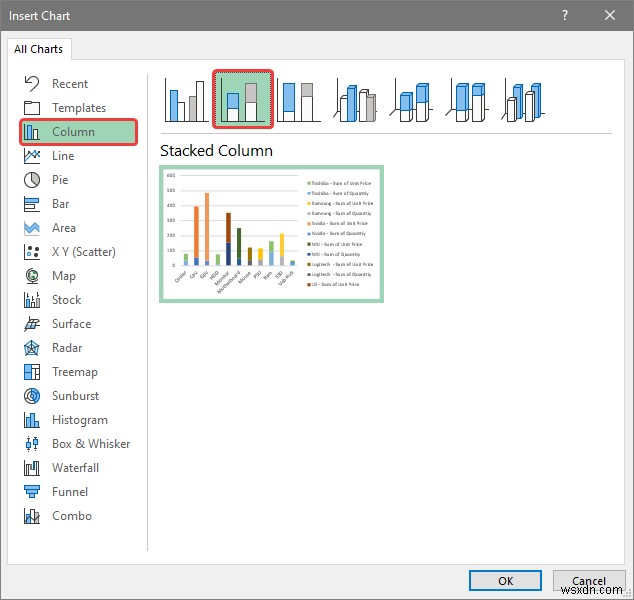Click the Box & Whisker category icon

32,444
